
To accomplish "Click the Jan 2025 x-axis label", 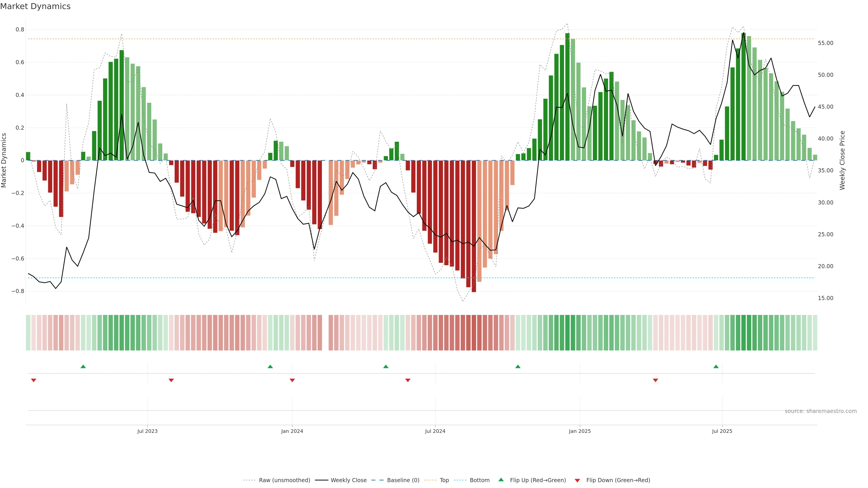I will coord(580,431).
